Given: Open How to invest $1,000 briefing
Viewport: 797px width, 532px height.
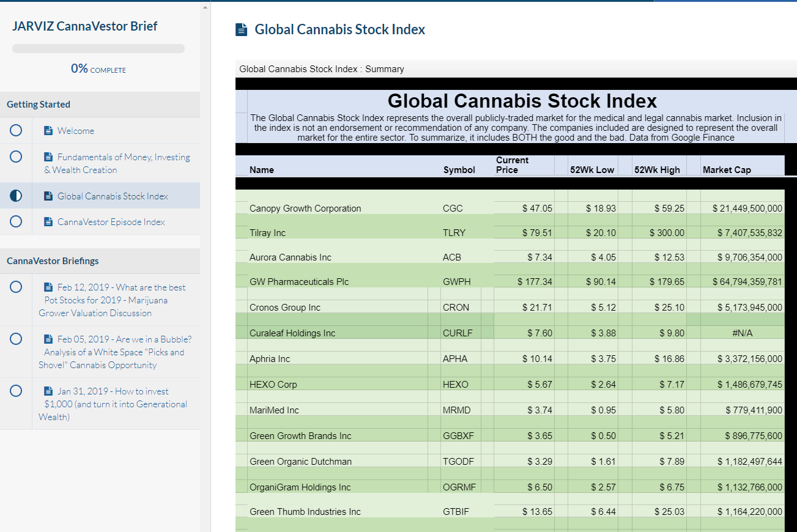Looking at the screenshot, I should tap(113, 404).
